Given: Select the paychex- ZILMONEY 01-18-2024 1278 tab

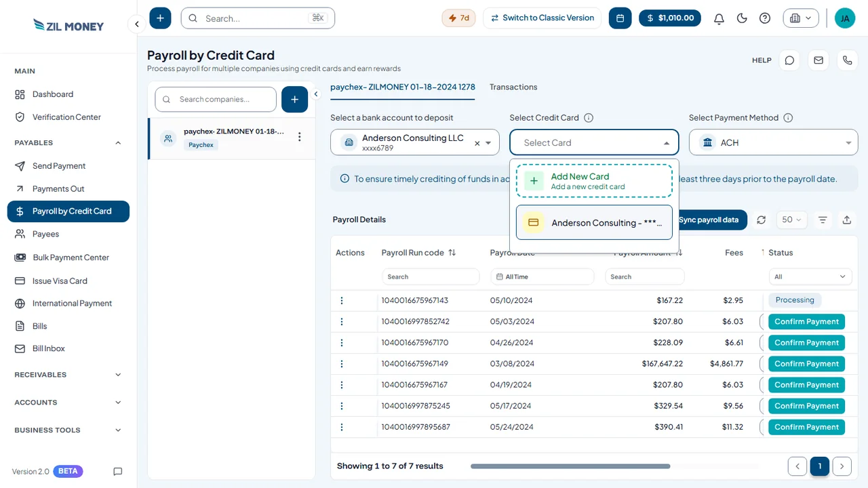Looking at the screenshot, I should click(x=403, y=87).
